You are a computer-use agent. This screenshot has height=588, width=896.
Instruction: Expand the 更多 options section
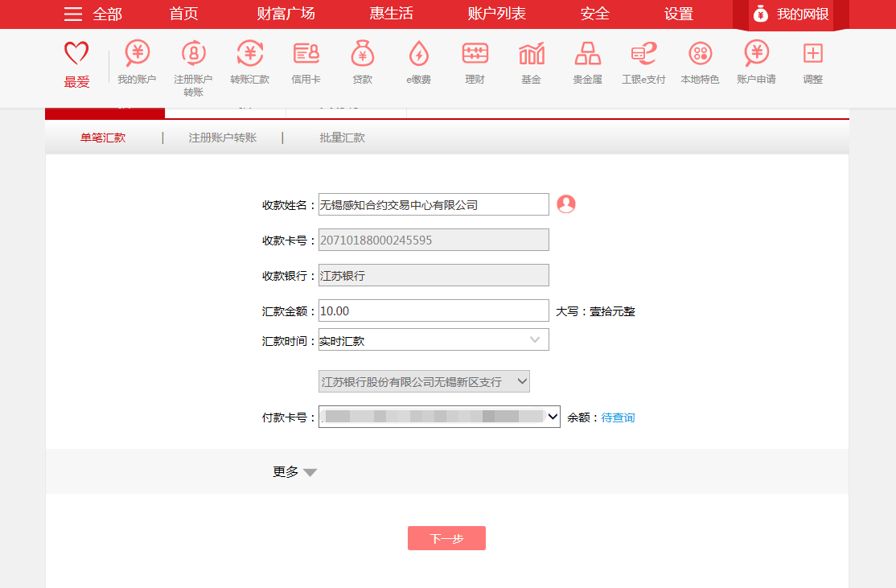(295, 472)
